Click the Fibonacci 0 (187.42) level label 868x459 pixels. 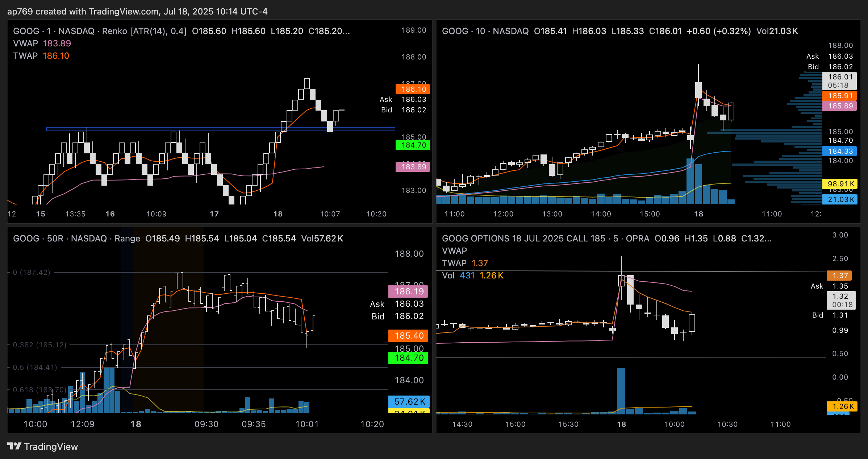tap(32, 272)
